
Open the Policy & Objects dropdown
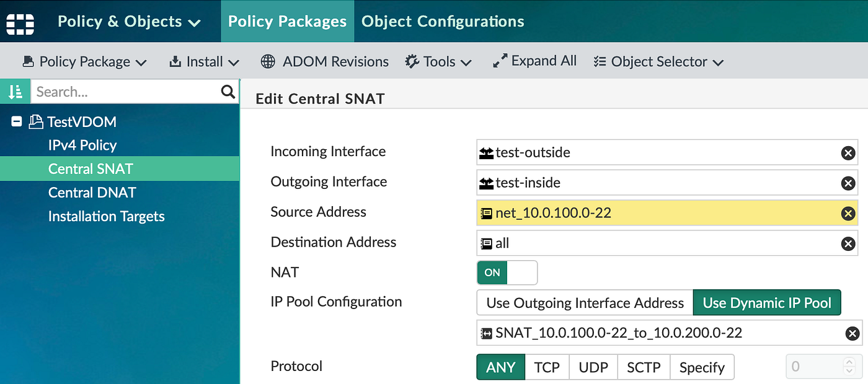tap(129, 22)
